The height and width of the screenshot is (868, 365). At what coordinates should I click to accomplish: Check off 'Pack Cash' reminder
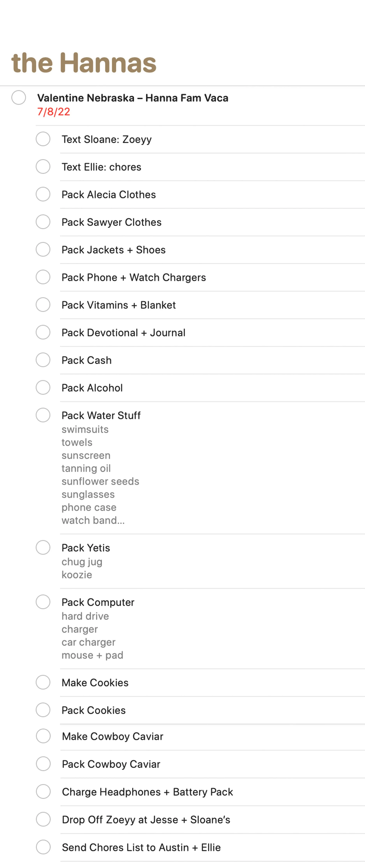pyautogui.click(x=43, y=360)
